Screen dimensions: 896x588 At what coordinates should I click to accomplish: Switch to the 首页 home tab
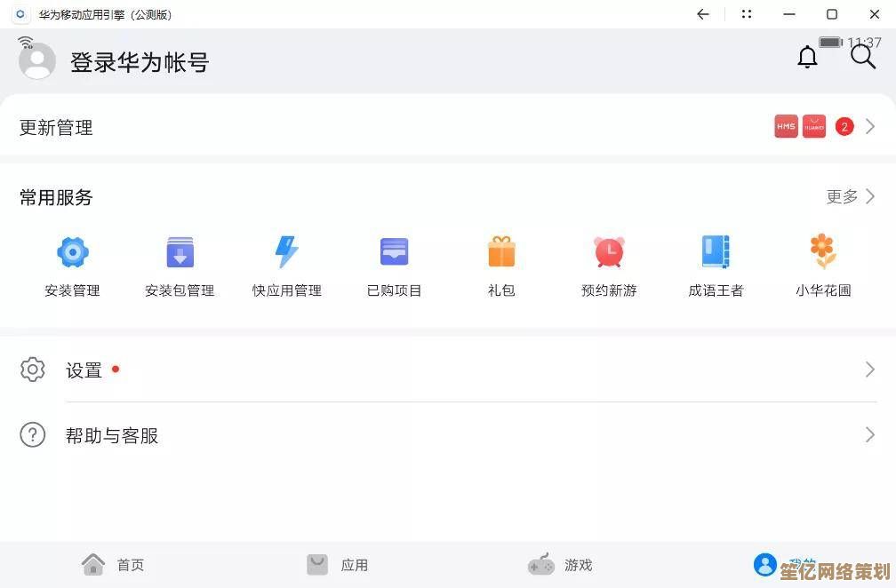[113, 565]
